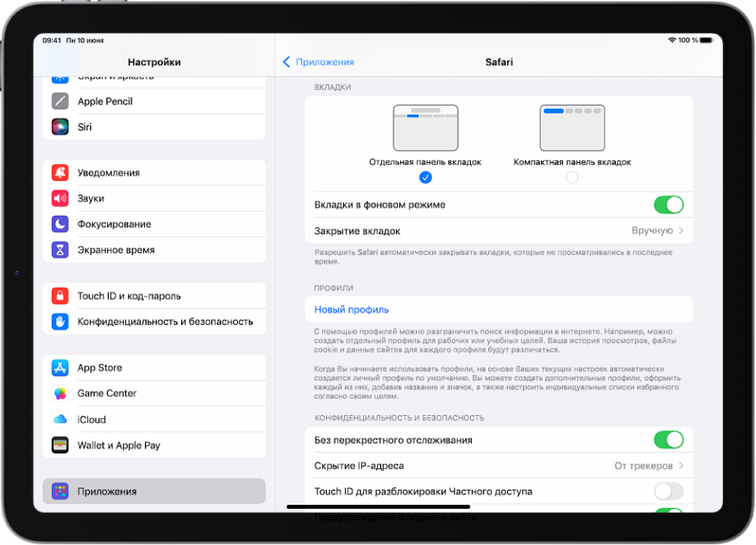Change the От трекеров value
Screen dimensions: 756x545
(x=643, y=466)
